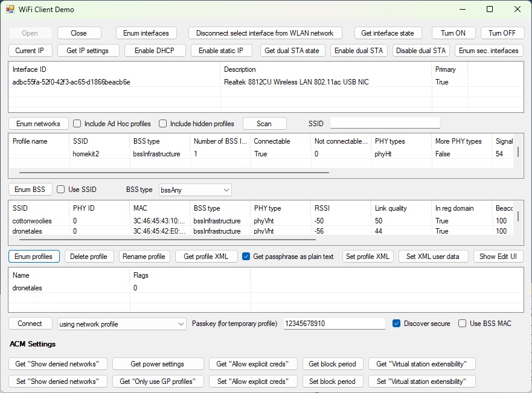Enable Include hidden profiles option
This screenshot has height=393, width=532.
coord(163,124)
